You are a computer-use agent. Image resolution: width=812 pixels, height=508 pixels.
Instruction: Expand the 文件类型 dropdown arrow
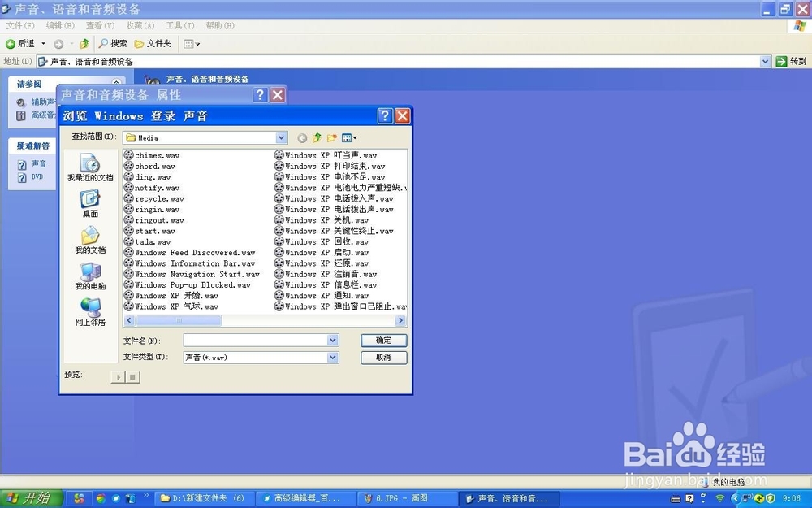pos(333,358)
